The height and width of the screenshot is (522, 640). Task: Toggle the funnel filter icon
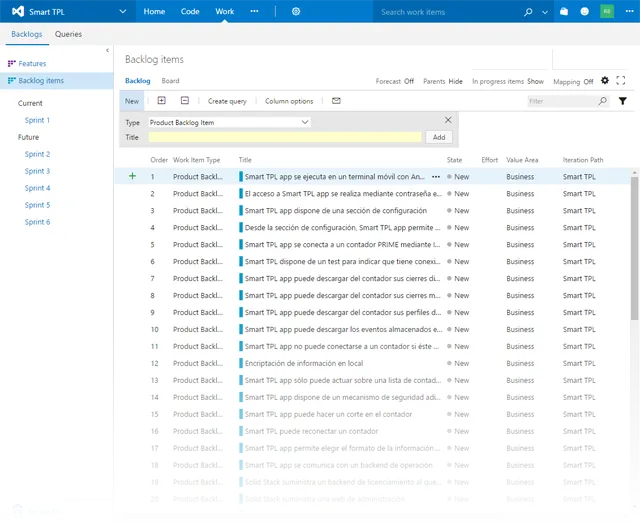click(x=622, y=101)
